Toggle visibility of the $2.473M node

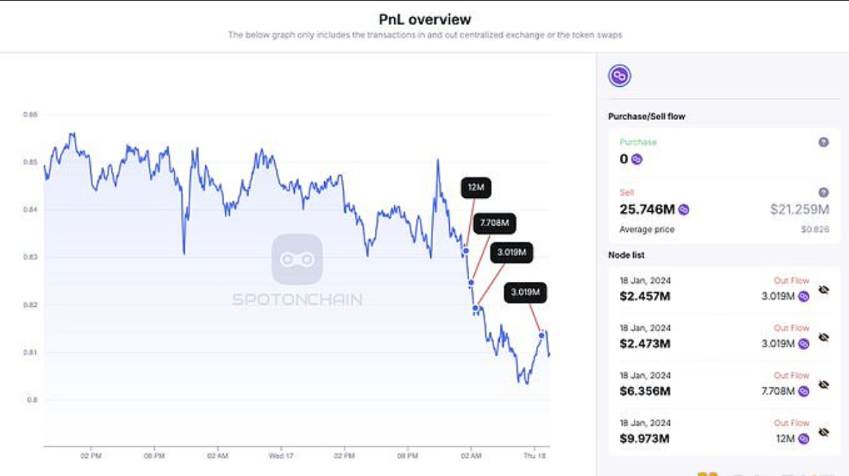click(824, 337)
